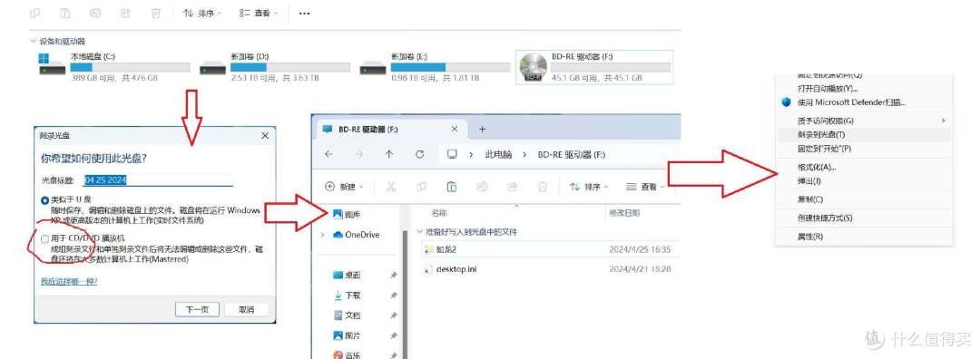This screenshot has height=359, width=980.
Task: Unpin 桌面 using its pin icon
Action: pyautogui.click(x=393, y=275)
